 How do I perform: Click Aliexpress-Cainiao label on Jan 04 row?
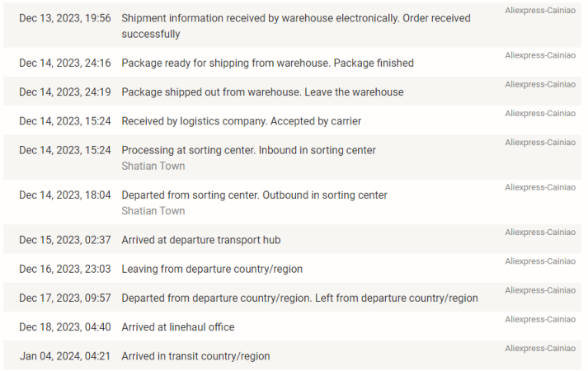(x=540, y=349)
